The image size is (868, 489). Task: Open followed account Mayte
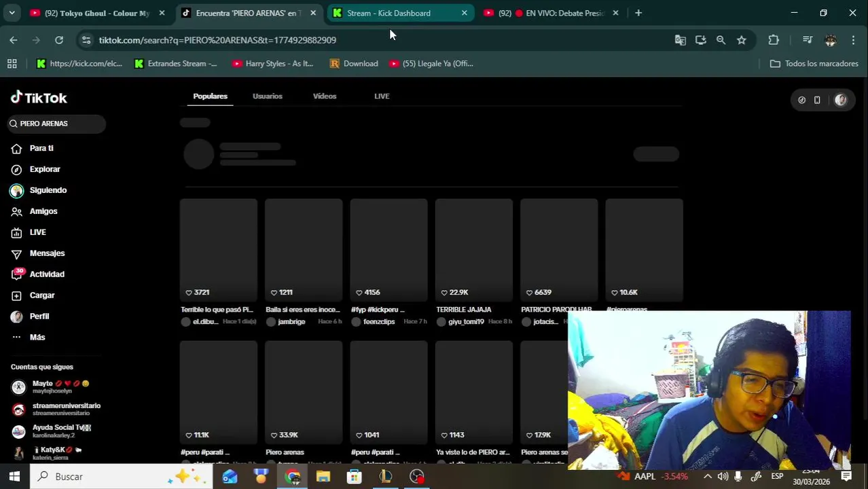click(52, 387)
